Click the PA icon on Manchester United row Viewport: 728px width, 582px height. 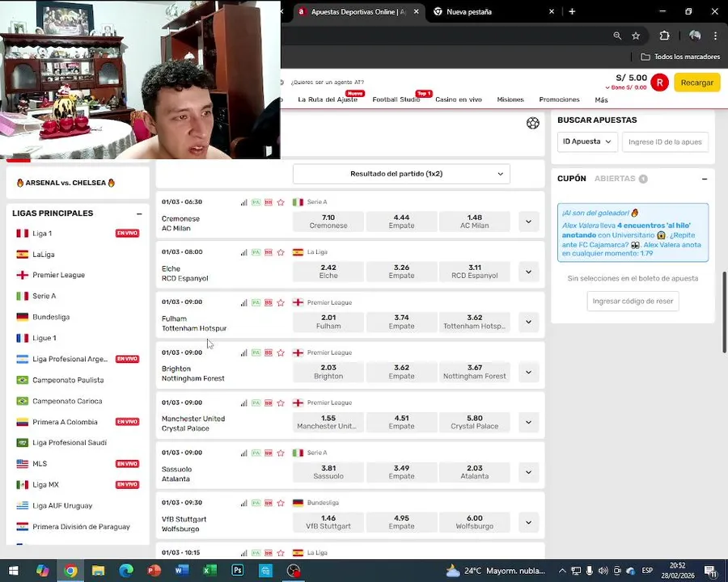pos(256,403)
